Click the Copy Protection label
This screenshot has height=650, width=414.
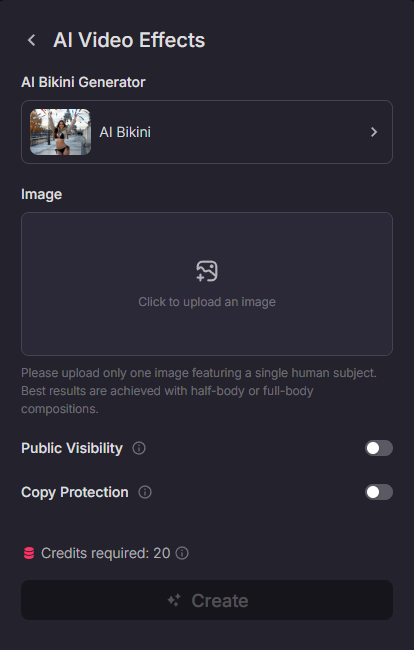[75, 492]
